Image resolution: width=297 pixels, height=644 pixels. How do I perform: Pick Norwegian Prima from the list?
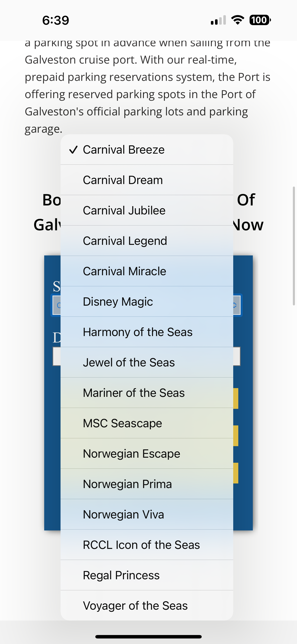coord(147,484)
